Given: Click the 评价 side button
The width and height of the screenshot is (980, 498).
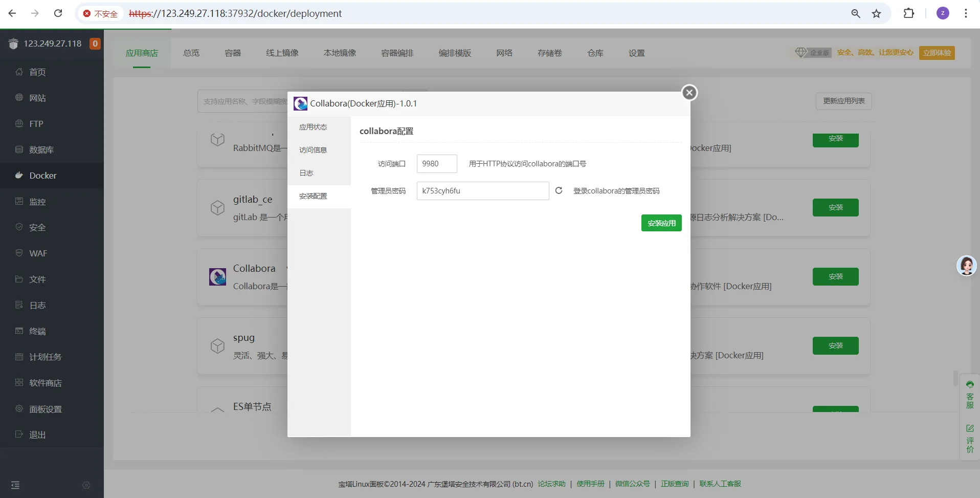Looking at the screenshot, I should pyautogui.click(x=970, y=439).
